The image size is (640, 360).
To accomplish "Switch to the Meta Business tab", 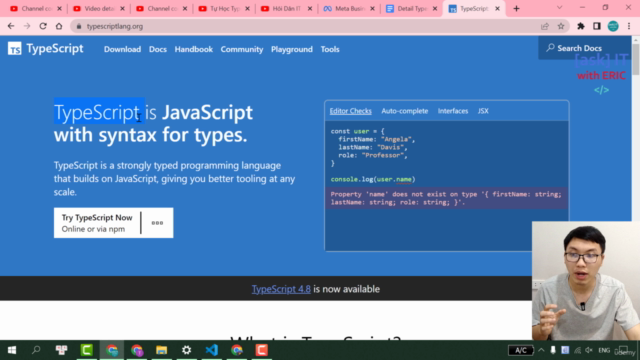I will point(349,9).
